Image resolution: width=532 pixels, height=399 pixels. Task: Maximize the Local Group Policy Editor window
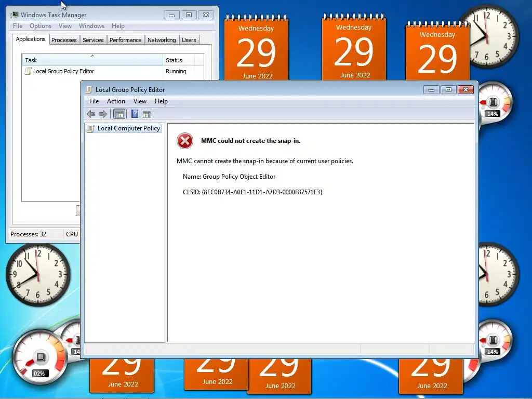pyautogui.click(x=448, y=90)
